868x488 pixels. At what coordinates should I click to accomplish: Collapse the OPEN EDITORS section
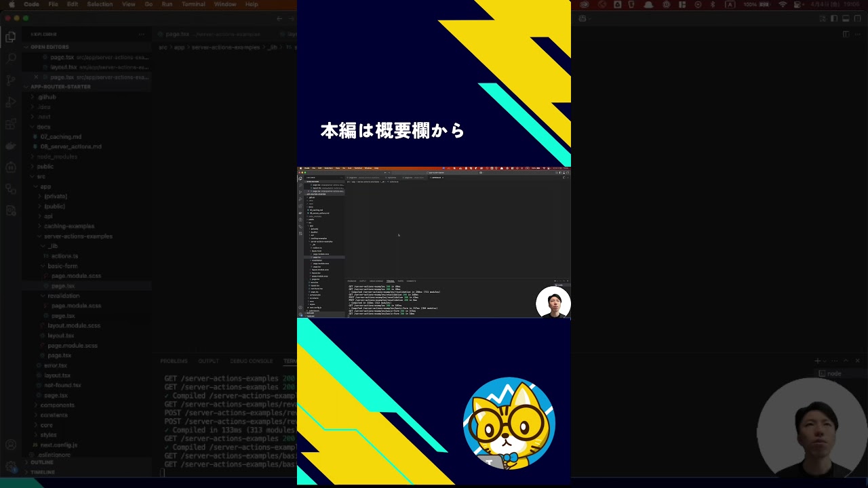(x=87, y=47)
